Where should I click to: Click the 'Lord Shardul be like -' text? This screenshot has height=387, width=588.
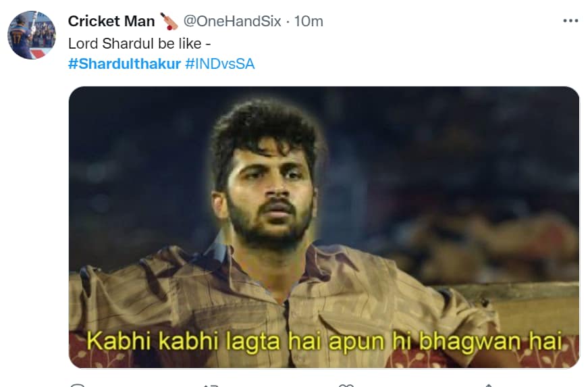coord(140,43)
